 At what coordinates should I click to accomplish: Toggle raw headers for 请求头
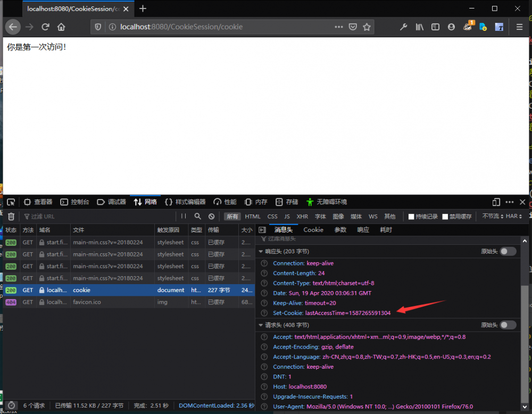click(x=508, y=325)
